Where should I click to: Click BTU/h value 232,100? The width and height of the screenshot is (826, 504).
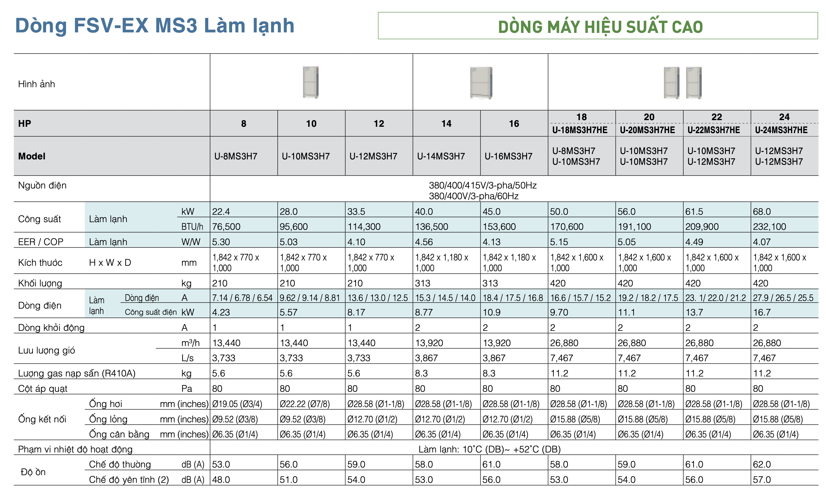click(769, 227)
